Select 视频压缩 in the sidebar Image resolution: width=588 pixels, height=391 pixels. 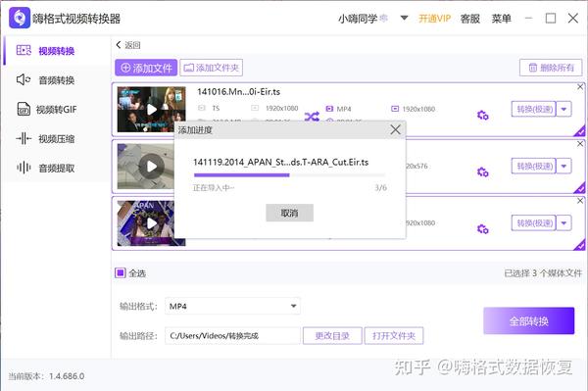56,139
